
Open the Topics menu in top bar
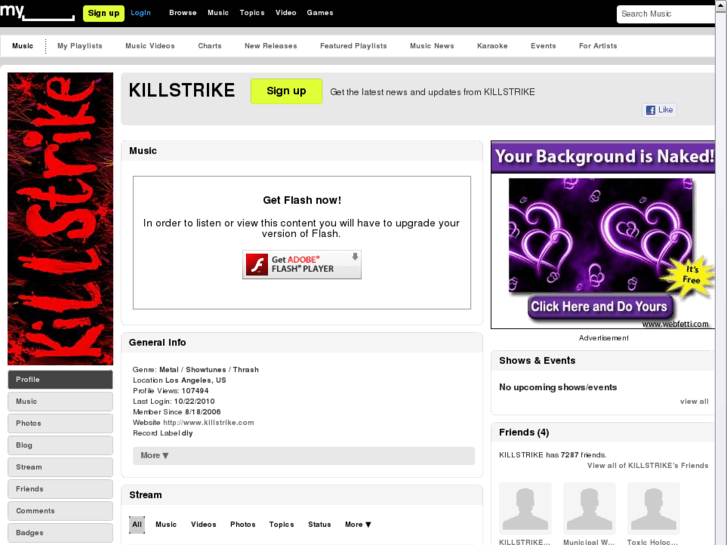click(x=252, y=13)
